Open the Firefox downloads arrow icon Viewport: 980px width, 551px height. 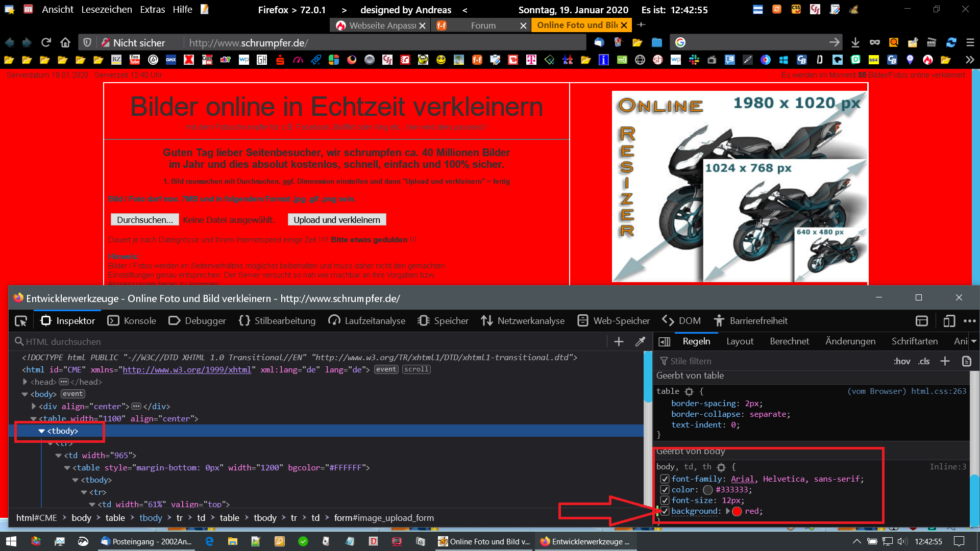[x=855, y=43]
